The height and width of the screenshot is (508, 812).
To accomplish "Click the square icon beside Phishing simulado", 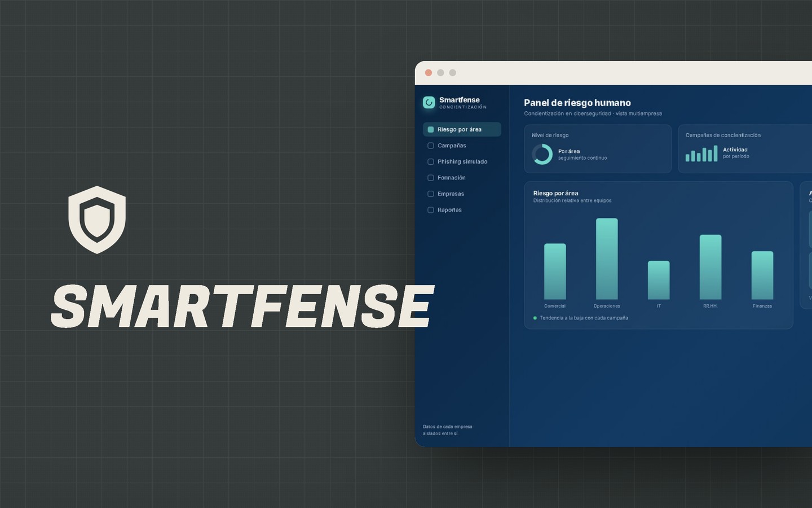I will coord(431,161).
